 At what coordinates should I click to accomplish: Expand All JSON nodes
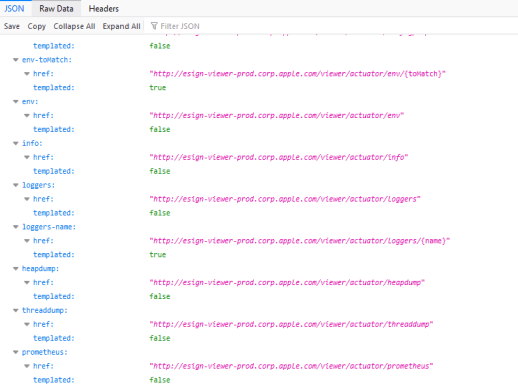(121, 26)
